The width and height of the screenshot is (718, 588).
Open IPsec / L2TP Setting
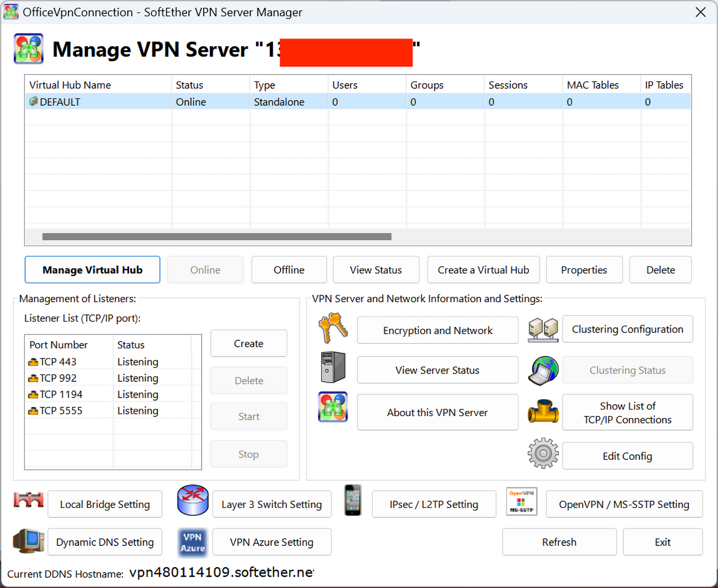pos(434,504)
